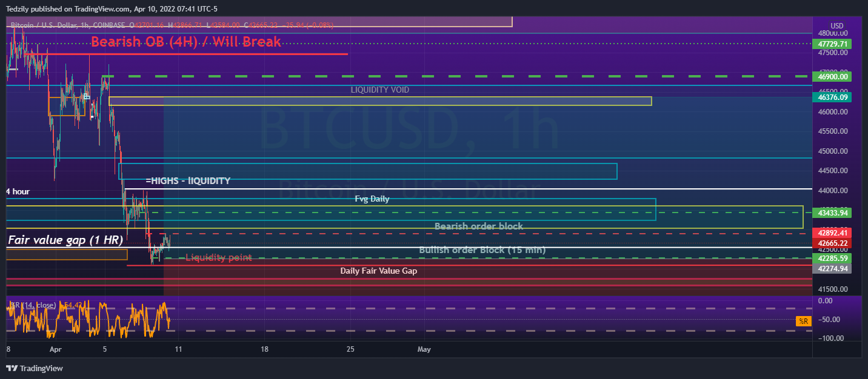Click the 44000.00 tick on the price axis
The width and height of the screenshot is (868, 379).
pyautogui.click(x=833, y=191)
